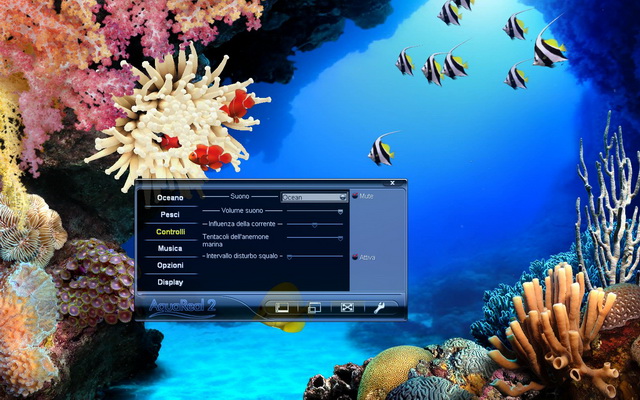
Task: Click the single-screen display mode icon
Action: pyautogui.click(x=282, y=308)
